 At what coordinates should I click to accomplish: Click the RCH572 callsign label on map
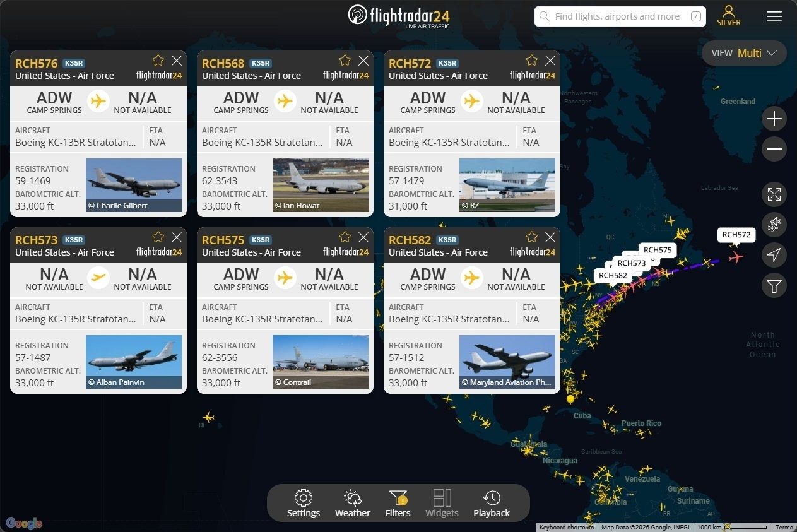tap(736, 235)
